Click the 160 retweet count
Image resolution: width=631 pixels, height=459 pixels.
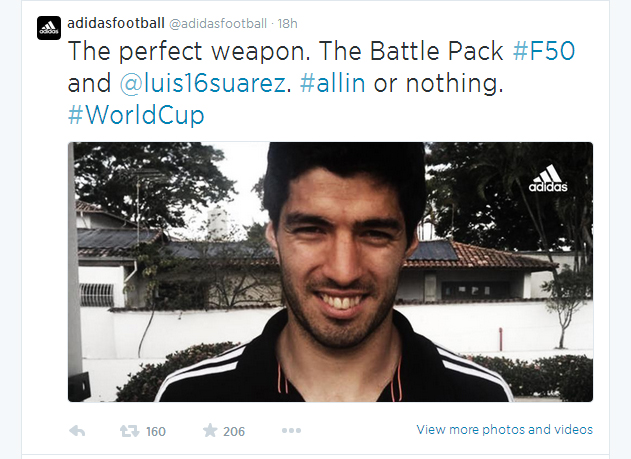point(156,432)
